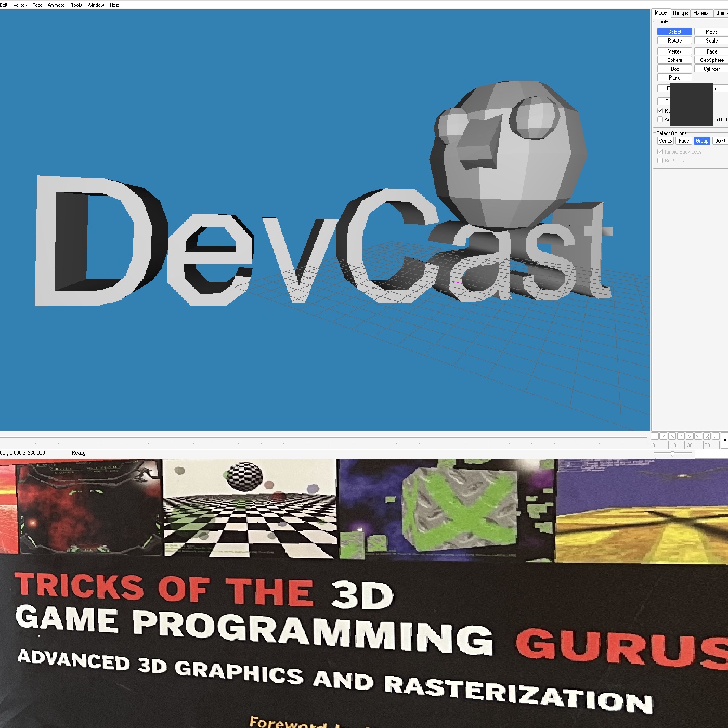Viewport: 728px width, 728px height.
Task: Set select option to Face
Action: pos(684,141)
